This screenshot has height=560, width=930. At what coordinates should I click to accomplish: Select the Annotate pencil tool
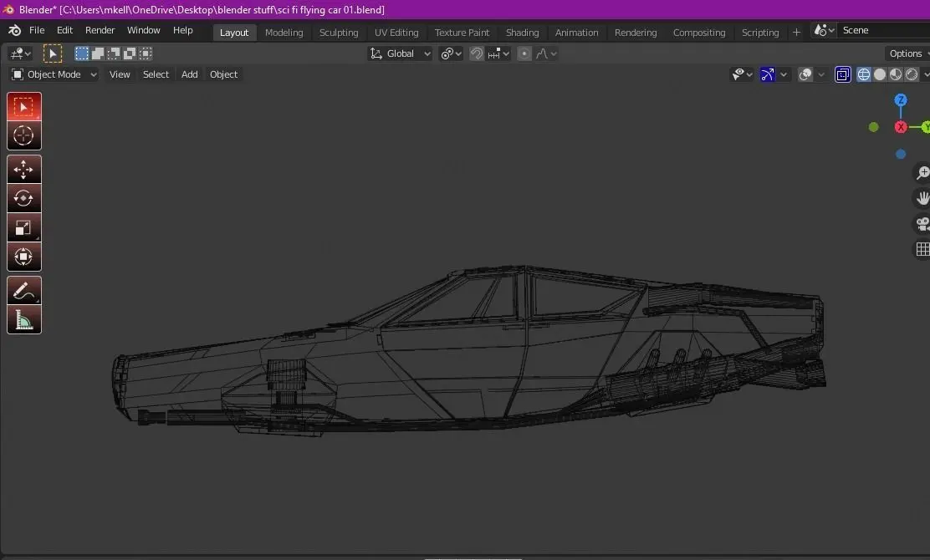pyautogui.click(x=23, y=291)
